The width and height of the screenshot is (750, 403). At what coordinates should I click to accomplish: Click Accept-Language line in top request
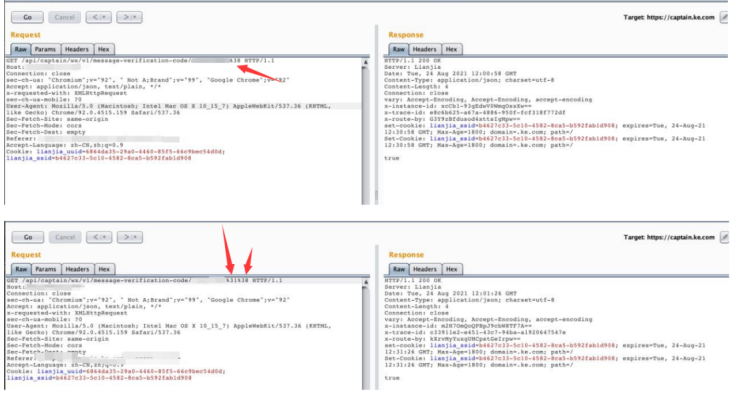65,145
